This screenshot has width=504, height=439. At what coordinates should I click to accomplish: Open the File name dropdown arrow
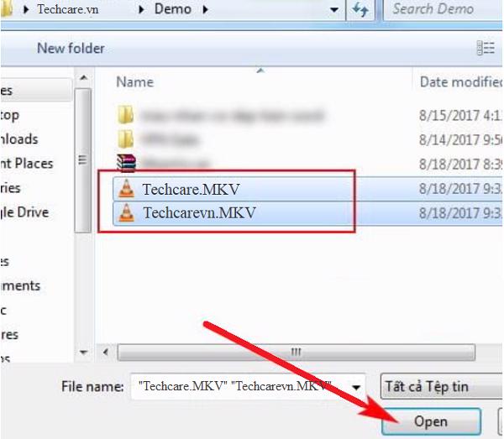click(x=356, y=387)
